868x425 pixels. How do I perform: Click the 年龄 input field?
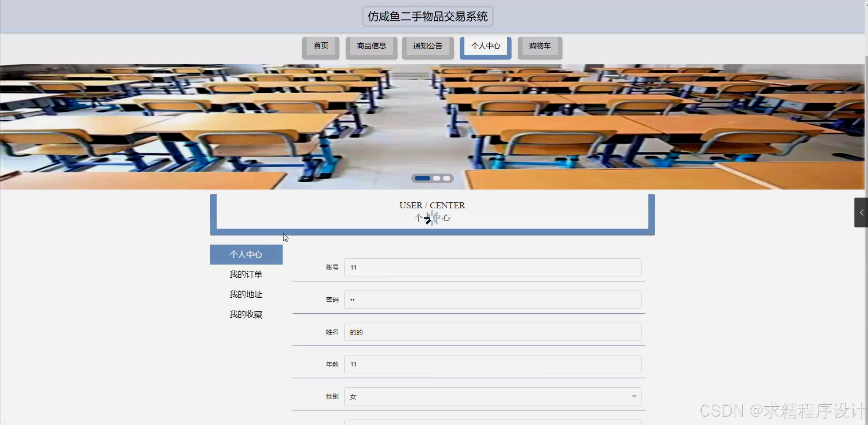pos(492,364)
